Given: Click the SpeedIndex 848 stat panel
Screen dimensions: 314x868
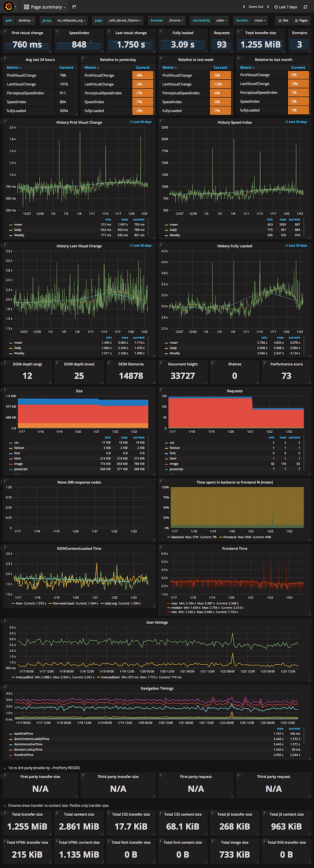Looking at the screenshot, I should coord(79,41).
